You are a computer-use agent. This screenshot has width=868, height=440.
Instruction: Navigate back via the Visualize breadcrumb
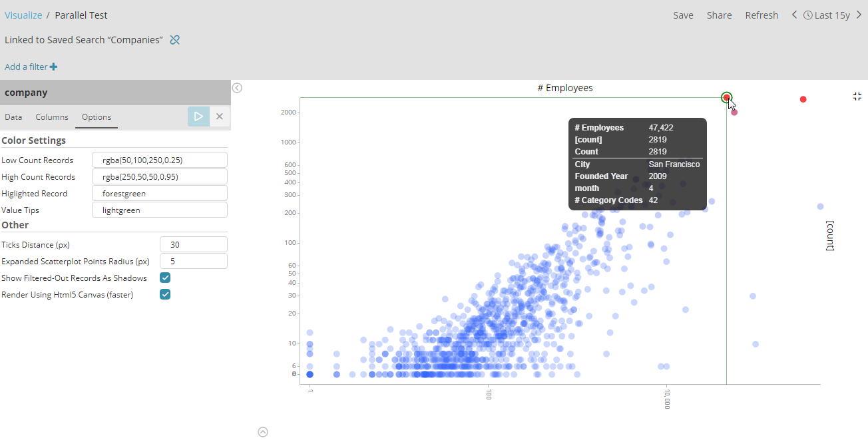pyautogui.click(x=23, y=15)
